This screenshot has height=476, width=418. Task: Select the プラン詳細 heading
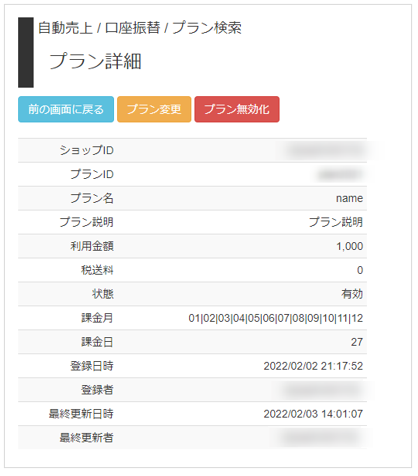(x=95, y=61)
